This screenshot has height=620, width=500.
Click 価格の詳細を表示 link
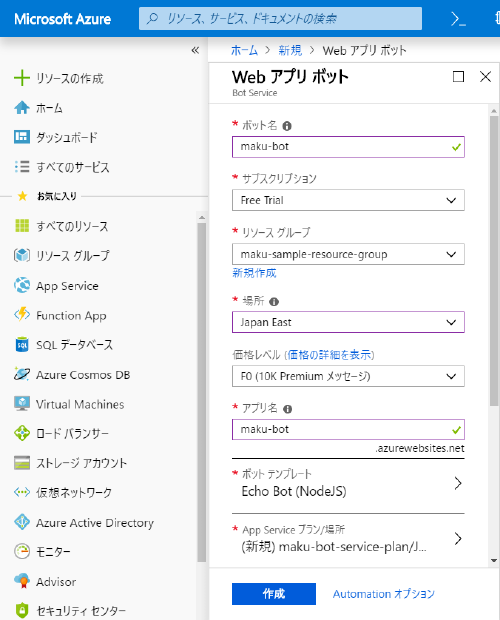[329, 355]
